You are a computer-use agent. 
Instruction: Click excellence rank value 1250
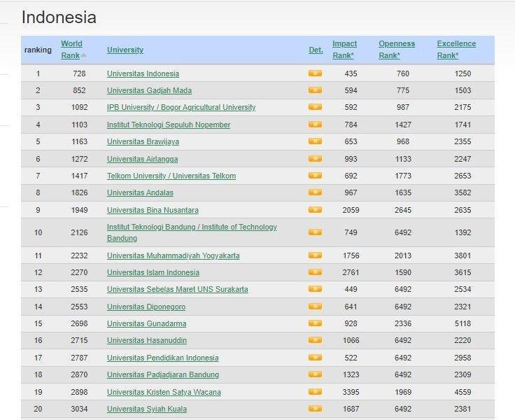point(463,73)
